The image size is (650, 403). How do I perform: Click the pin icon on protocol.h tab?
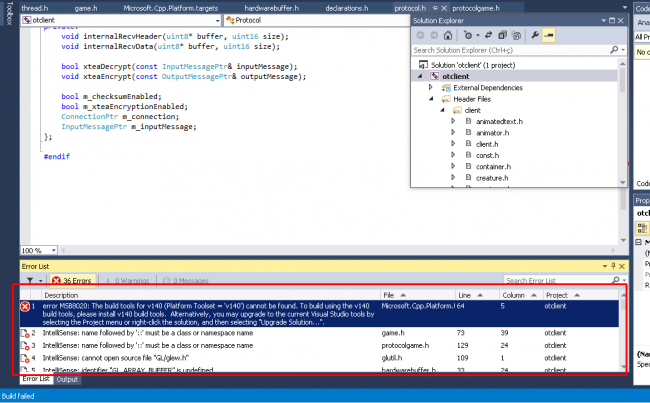click(435, 8)
